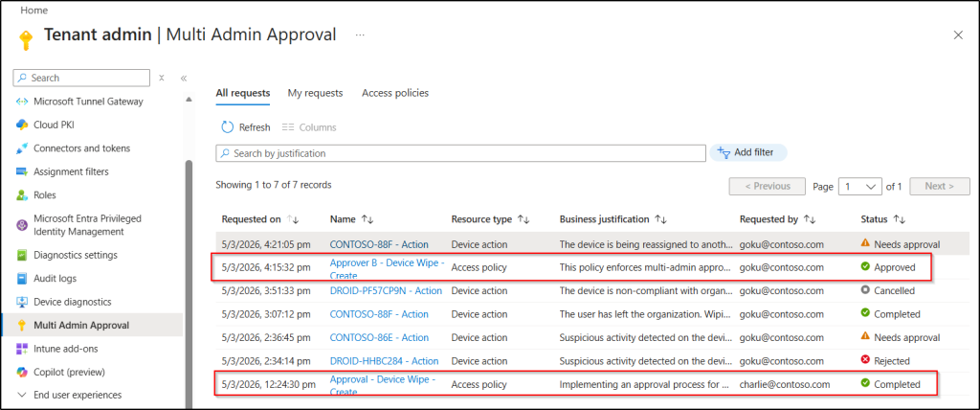This screenshot has width=980, height=410.
Task: Open CONTOSO-86E - Action link
Action: click(x=379, y=337)
